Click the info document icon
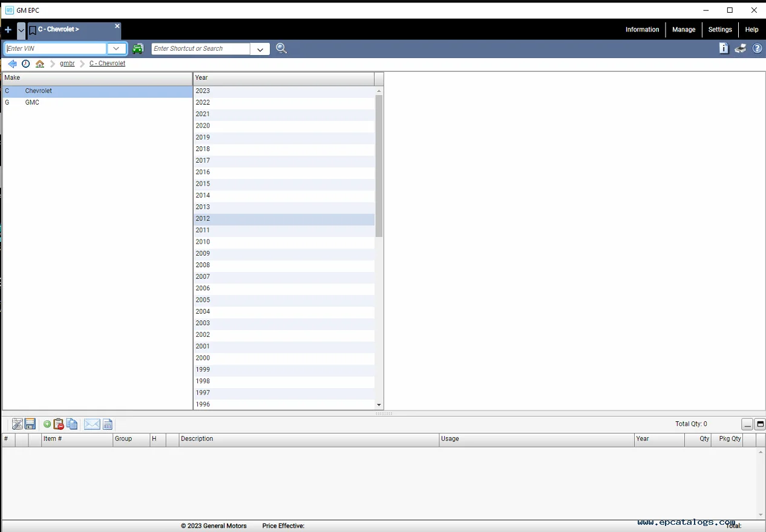Image resolution: width=766 pixels, height=532 pixels. tap(724, 48)
